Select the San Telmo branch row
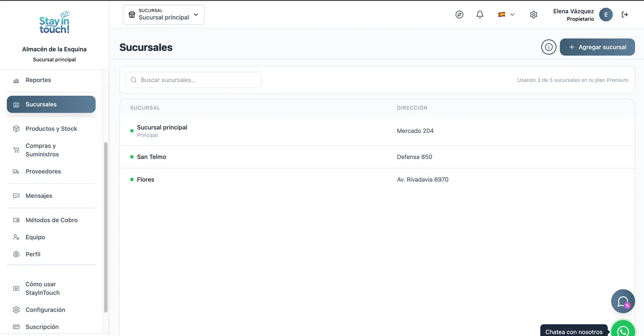 click(x=377, y=157)
